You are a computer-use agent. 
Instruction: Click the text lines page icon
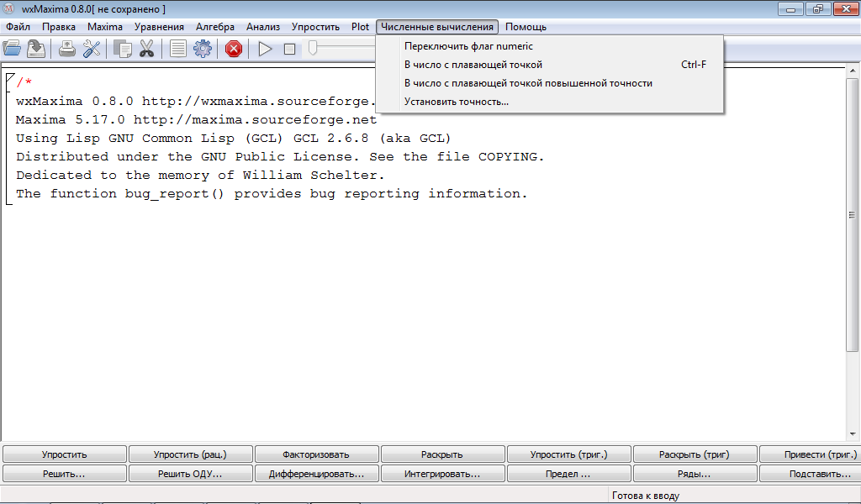pos(178,49)
